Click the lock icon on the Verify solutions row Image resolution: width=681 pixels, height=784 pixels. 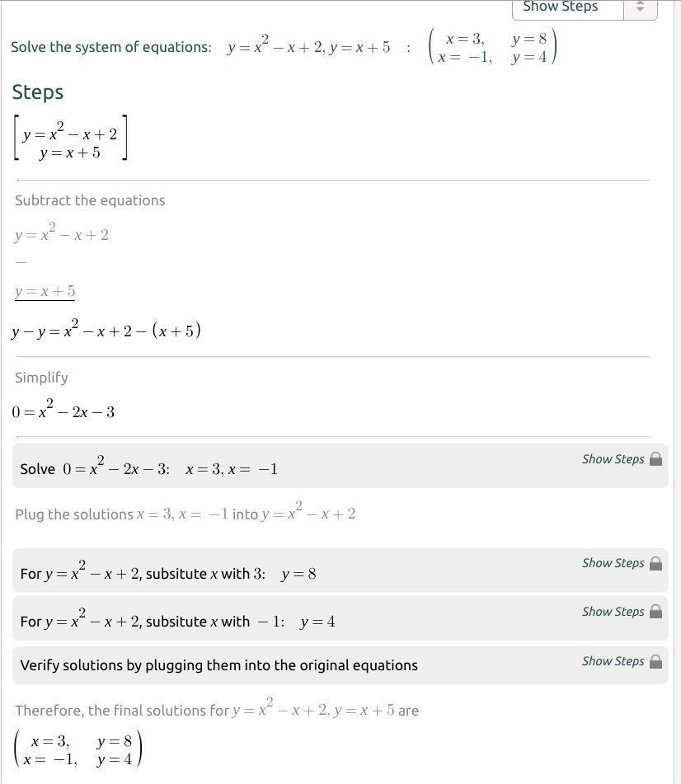[x=655, y=661]
